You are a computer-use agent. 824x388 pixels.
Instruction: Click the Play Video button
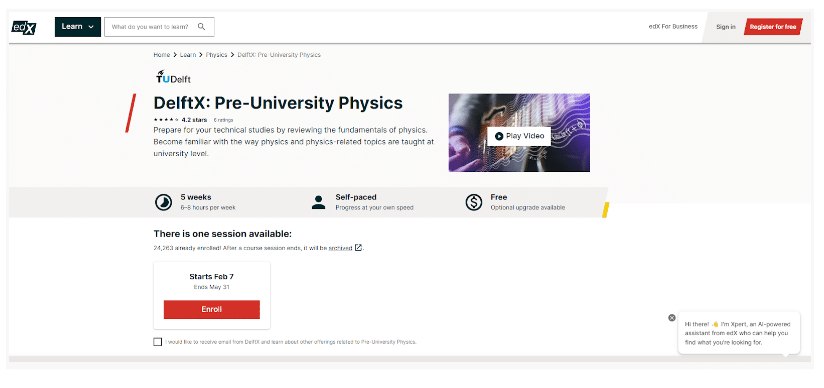519,136
